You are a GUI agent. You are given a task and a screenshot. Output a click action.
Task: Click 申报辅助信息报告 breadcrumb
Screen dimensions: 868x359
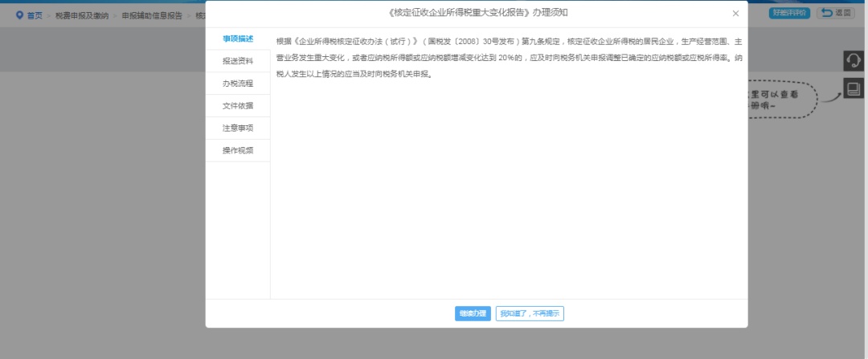(x=152, y=15)
